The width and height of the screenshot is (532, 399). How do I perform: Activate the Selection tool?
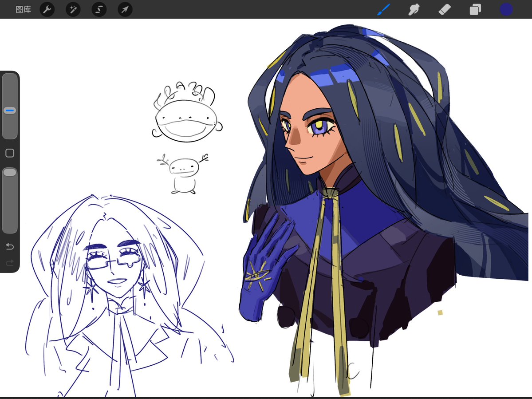99,9
